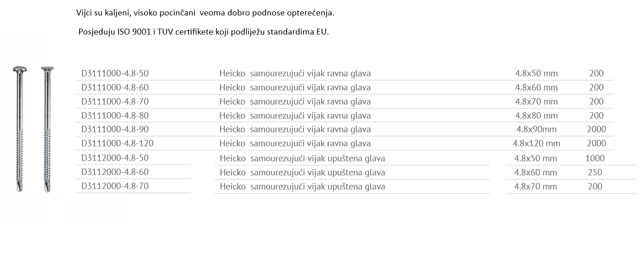Click product code D3111000-4.8-120
The image size is (644, 254).
pyautogui.click(x=117, y=143)
